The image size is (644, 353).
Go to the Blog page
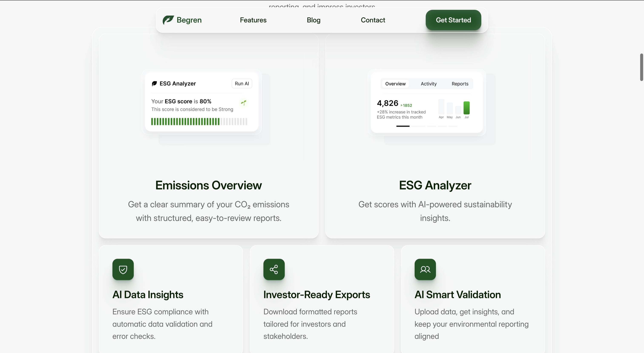(313, 20)
